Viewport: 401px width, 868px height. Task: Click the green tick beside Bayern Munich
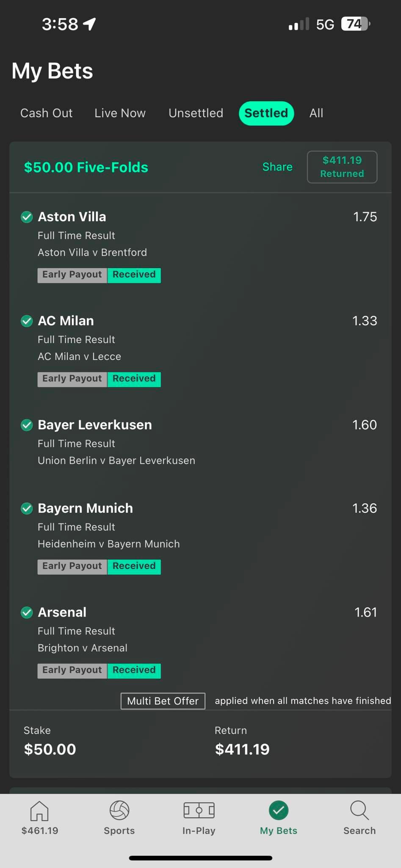(x=27, y=508)
